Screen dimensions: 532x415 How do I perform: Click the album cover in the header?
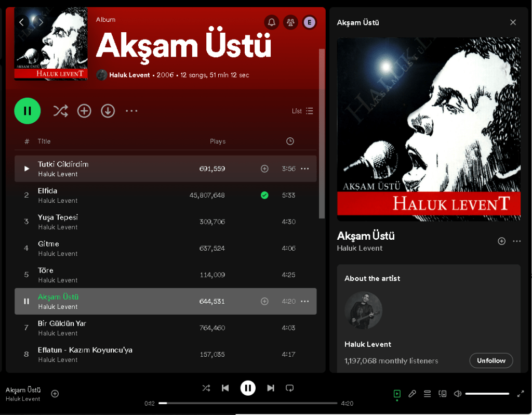pos(51,44)
